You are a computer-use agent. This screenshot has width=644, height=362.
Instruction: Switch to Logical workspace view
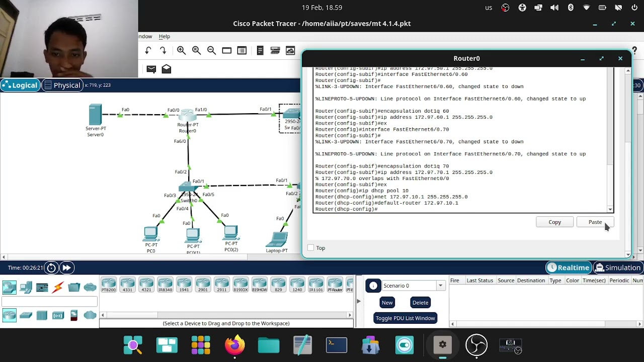click(20, 85)
